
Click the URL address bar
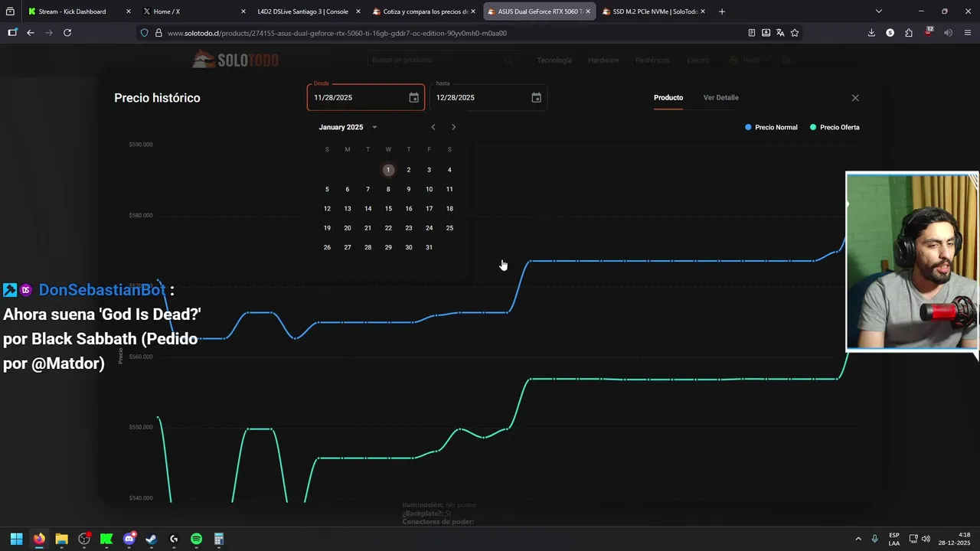tap(452, 33)
